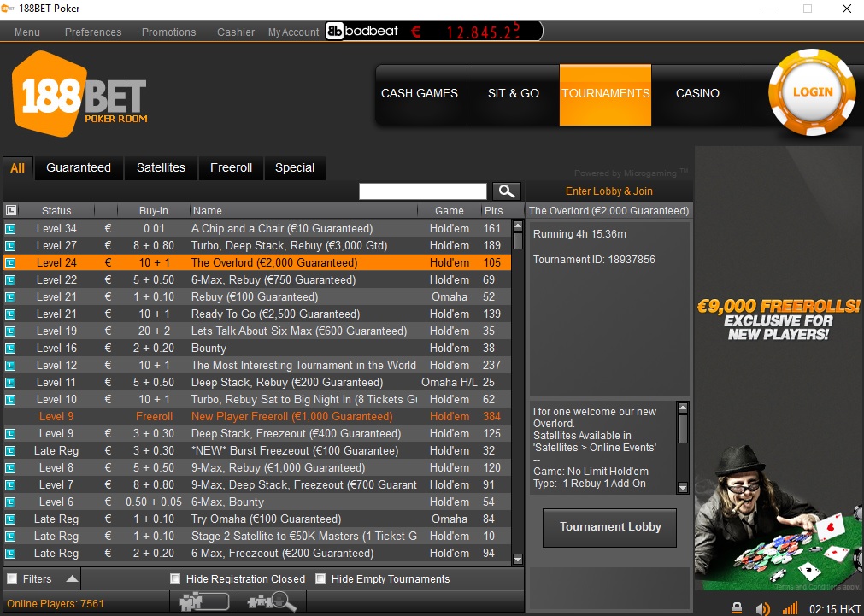Open My Account
The height and width of the screenshot is (616, 864).
tap(294, 32)
